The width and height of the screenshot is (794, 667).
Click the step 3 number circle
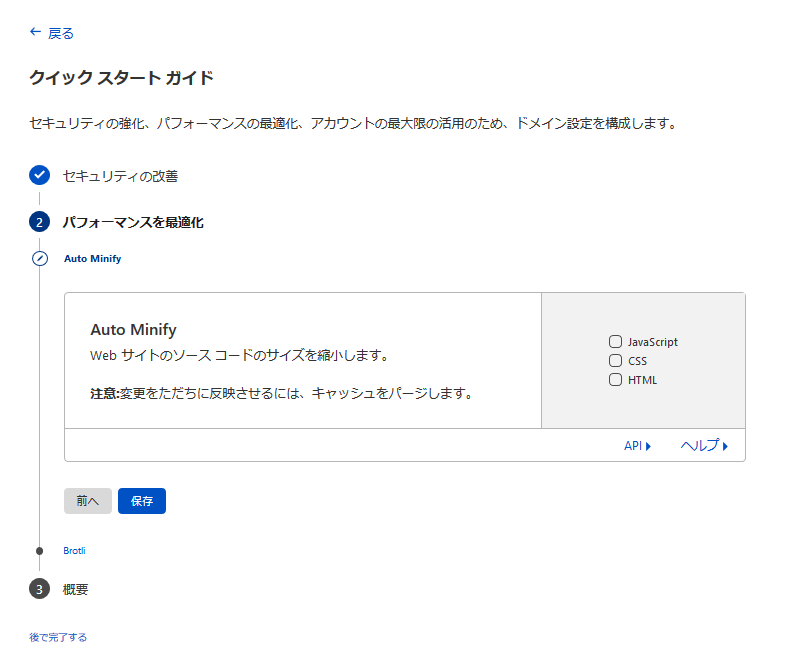pyautogui.click(x=39, y=589)
